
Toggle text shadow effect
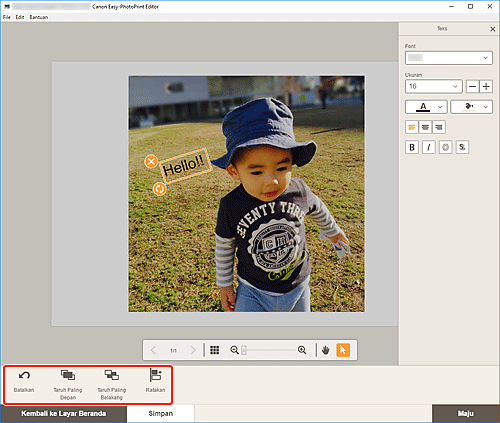click(462, 147)
